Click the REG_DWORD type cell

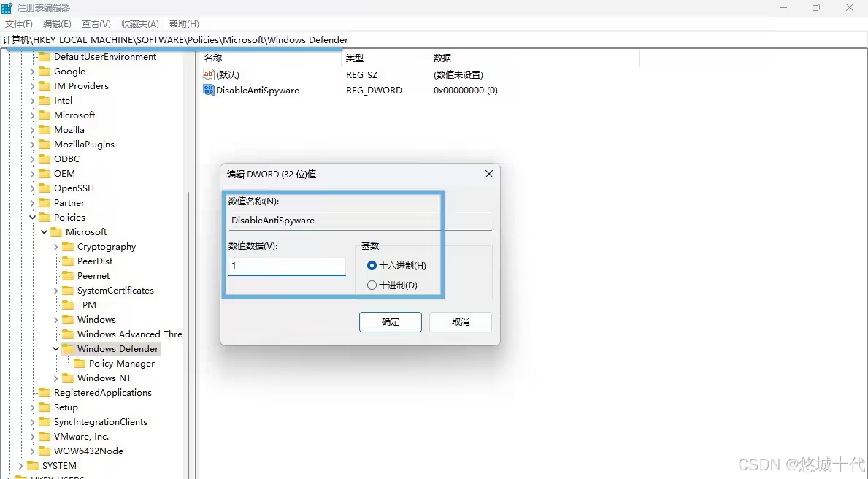pos(375,91)
